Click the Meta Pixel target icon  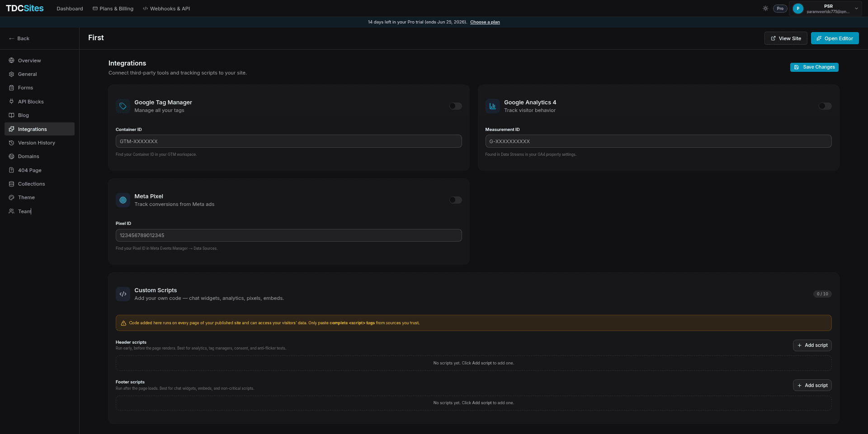pyautogui.click(x=123, y=200)
